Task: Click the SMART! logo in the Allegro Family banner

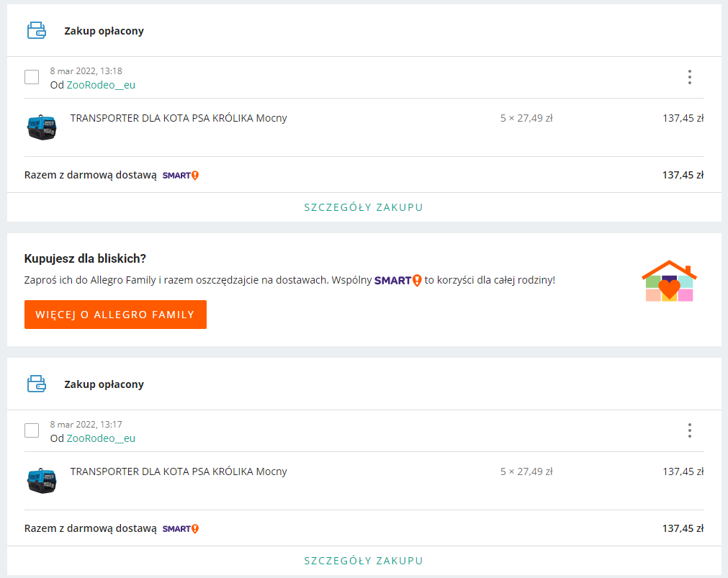Action: coord(398,281)
